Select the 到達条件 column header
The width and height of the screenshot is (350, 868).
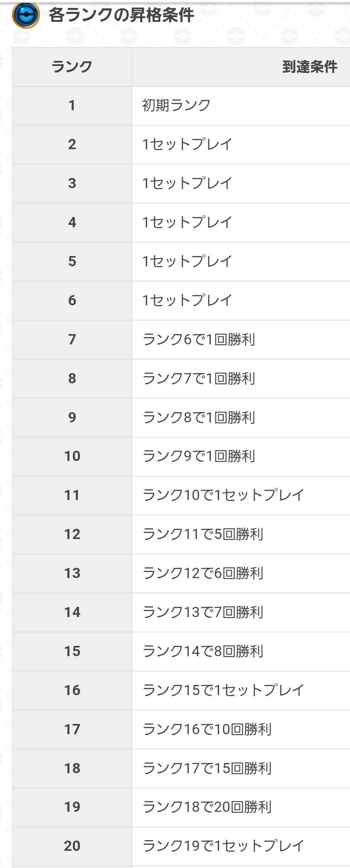point(310,67)
